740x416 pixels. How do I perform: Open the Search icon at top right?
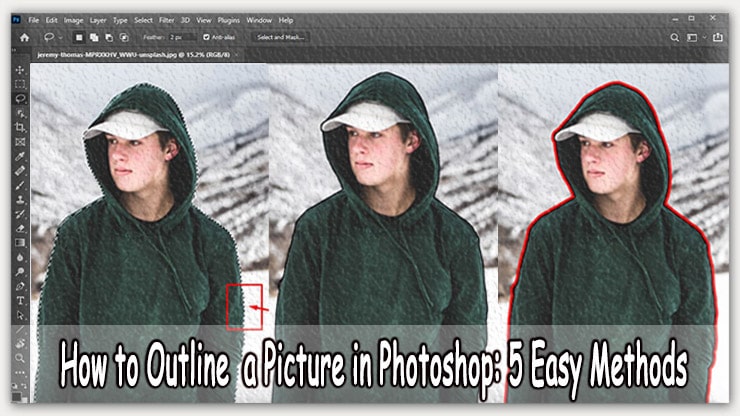click(x=675, y=37)
